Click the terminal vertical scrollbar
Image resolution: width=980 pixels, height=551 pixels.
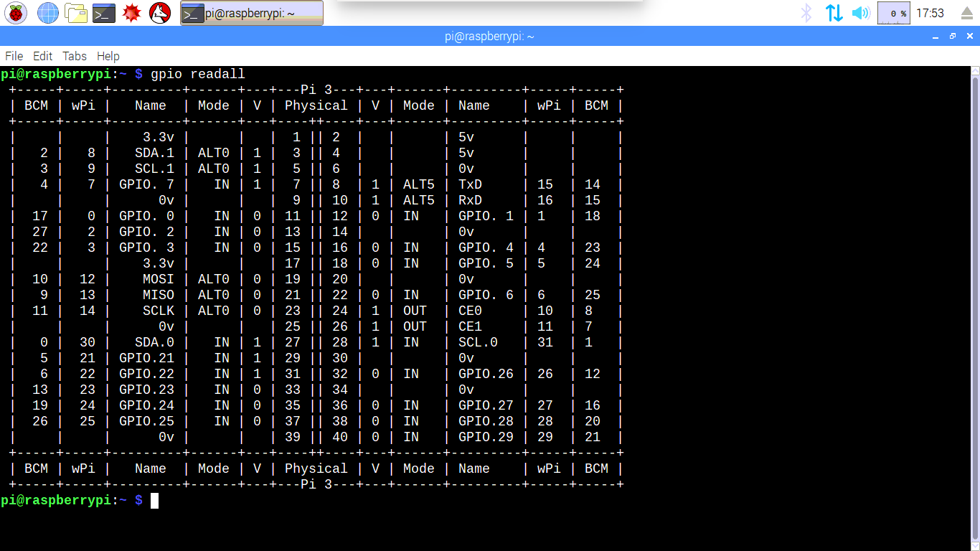[x=975, y=309]
